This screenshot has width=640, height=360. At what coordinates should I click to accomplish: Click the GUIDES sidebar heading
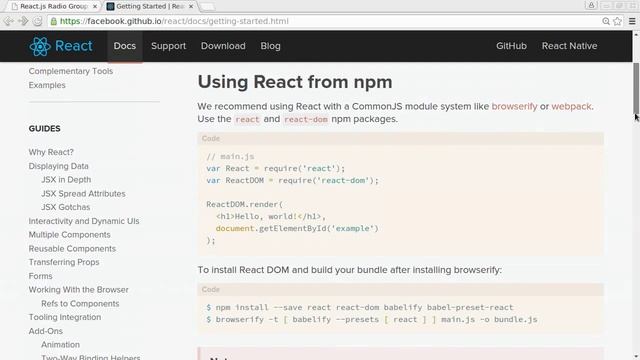44,129
